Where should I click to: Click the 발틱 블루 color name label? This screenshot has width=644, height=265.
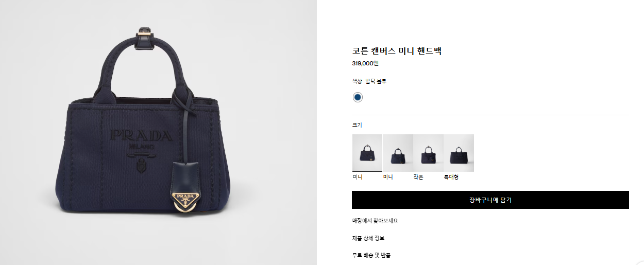coord(376,81)
